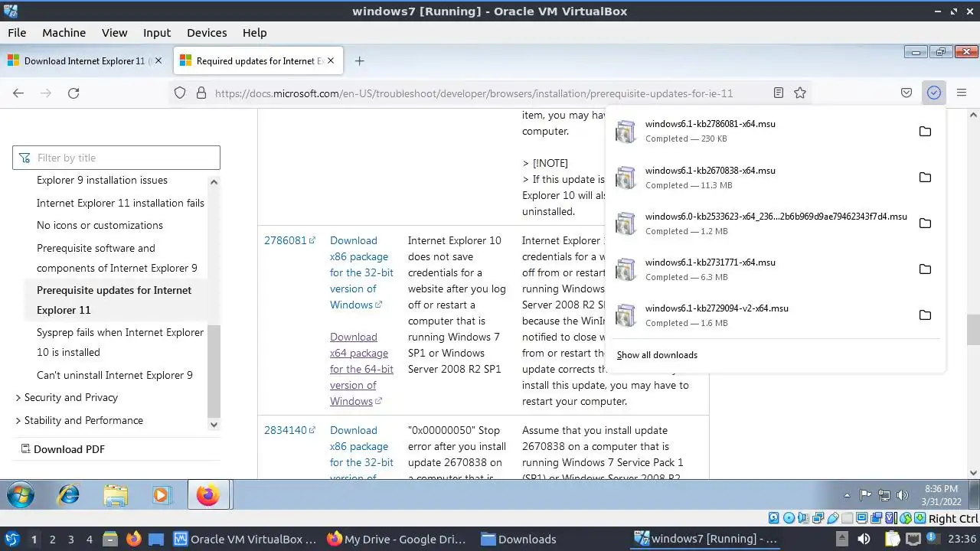Select Can't uninstall Internet Explorer 9
This screenshot has height=551, width=980.
pos(115,375)
